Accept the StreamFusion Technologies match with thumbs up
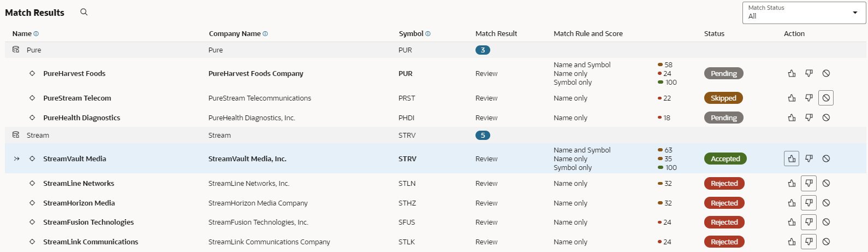This screenshot has width=868, height=252. tap(792, 222)
